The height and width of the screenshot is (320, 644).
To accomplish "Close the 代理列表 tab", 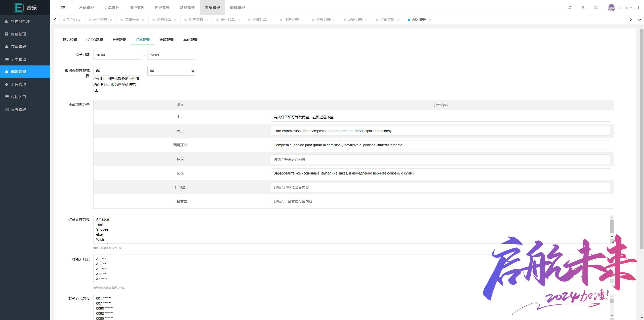I will 335,20.
